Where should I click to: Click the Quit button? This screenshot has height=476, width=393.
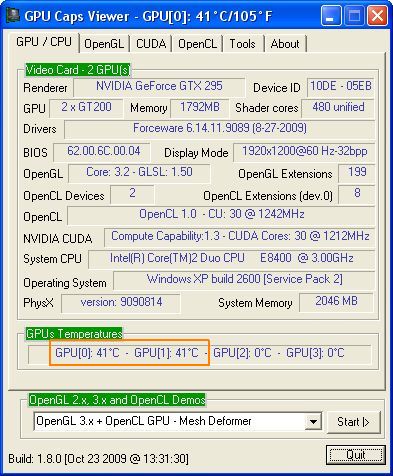point(356,455)
